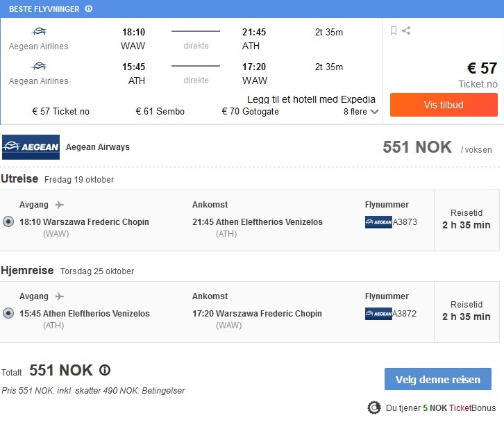This screenshot has width=504, height=429.
Task: Click the Aegean logo beside flight A3873
Action: pos(378,222)
